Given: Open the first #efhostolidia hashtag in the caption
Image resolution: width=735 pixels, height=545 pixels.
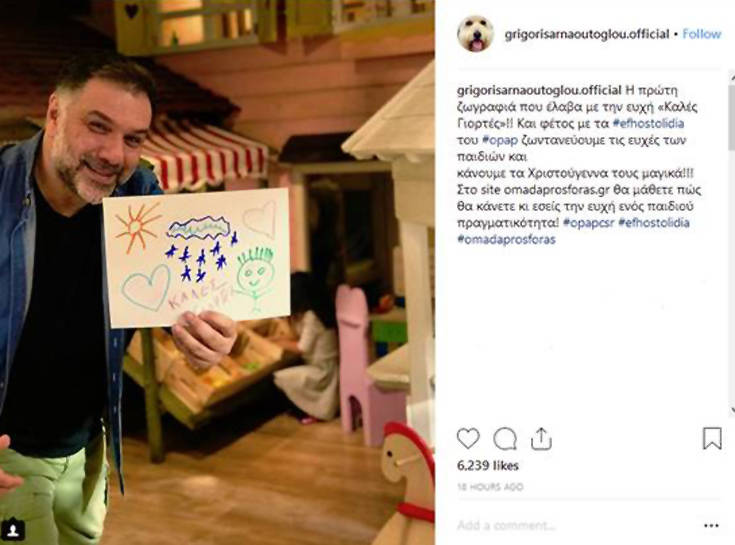Looking at the screenshot, I should tap(648, 123).
